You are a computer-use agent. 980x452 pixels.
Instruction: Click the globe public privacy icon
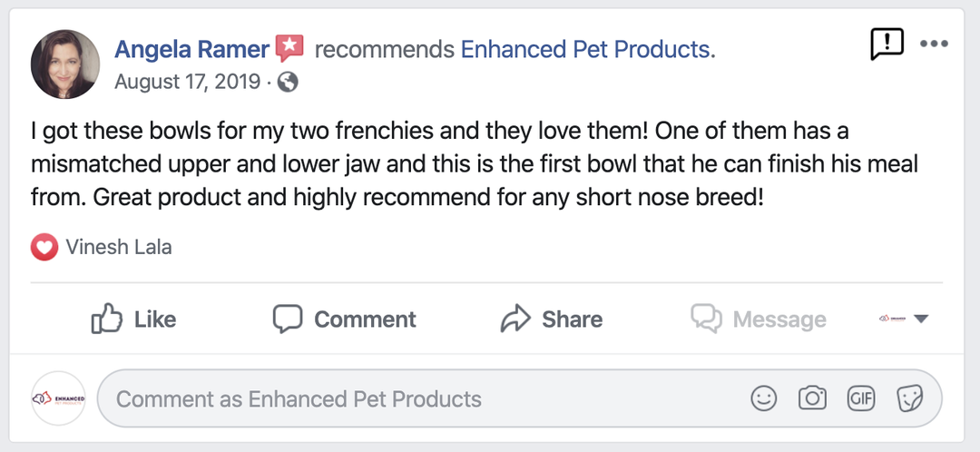point(288,83)
